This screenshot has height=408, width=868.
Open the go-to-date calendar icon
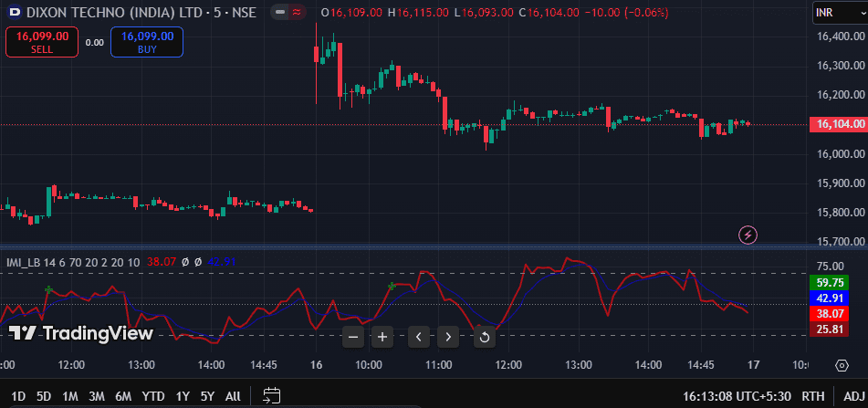pos(271,396)
